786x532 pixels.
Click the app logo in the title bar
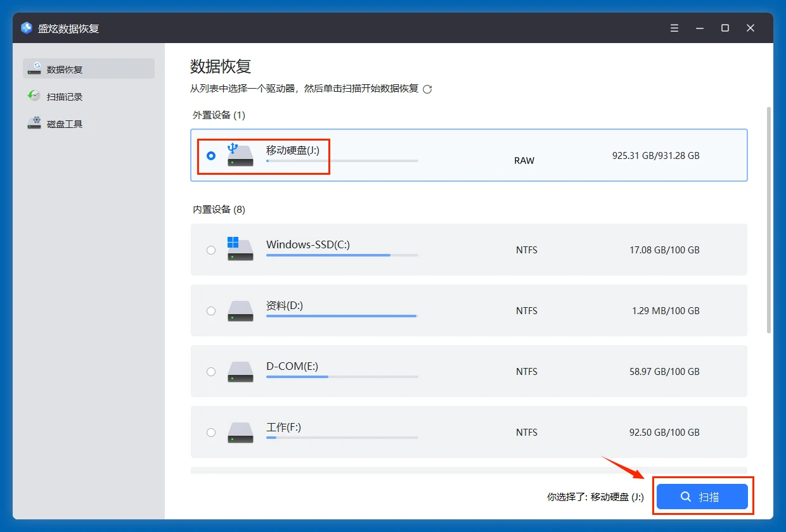tap(25, 27)
